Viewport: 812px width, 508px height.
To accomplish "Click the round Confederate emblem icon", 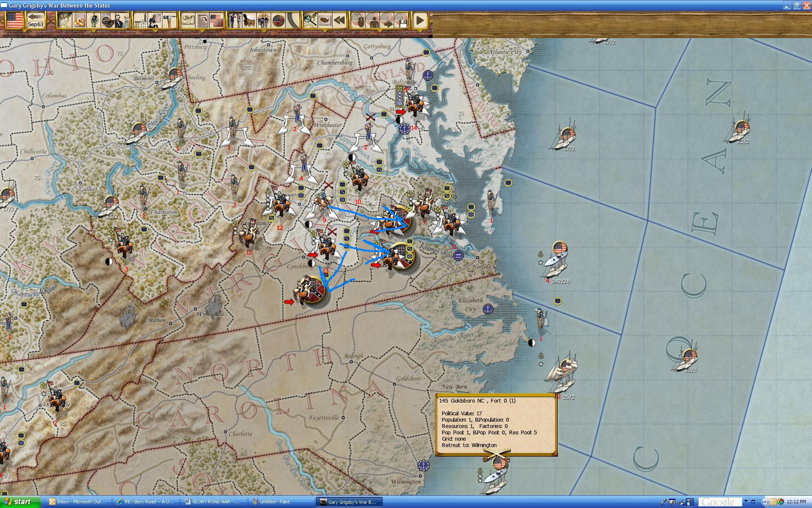I will pyautogui.click(x=278, y=20).
